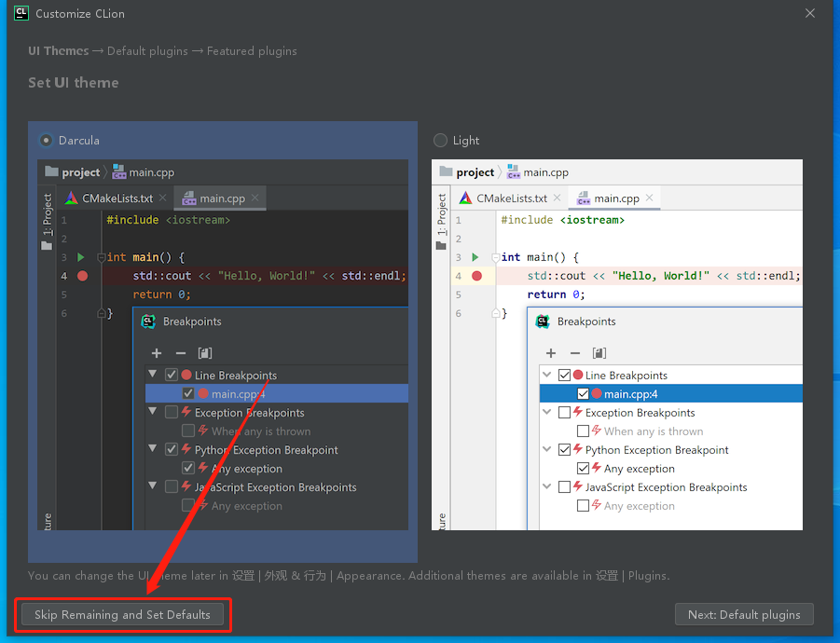Go to Next: Default plugins

click(744, 615)
